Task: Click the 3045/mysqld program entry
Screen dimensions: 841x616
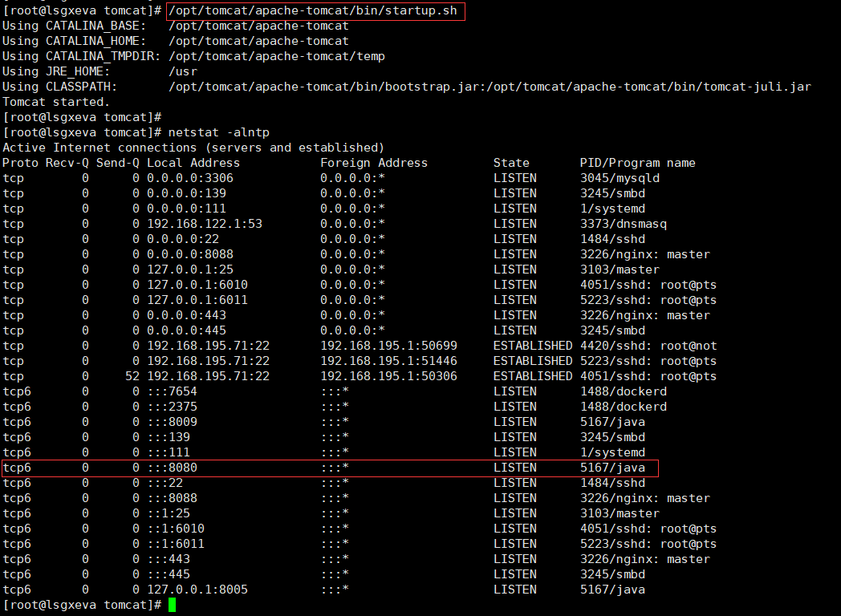Action: point(620,178)
